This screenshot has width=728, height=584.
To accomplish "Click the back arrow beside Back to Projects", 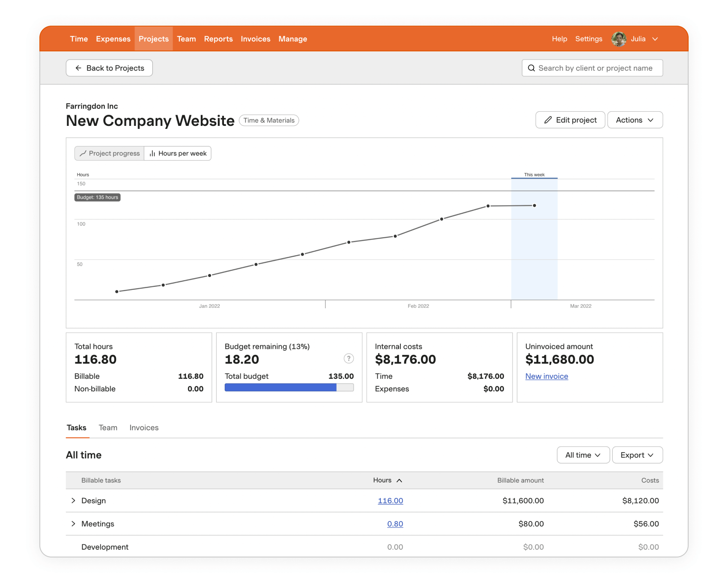I will point(78,68).
